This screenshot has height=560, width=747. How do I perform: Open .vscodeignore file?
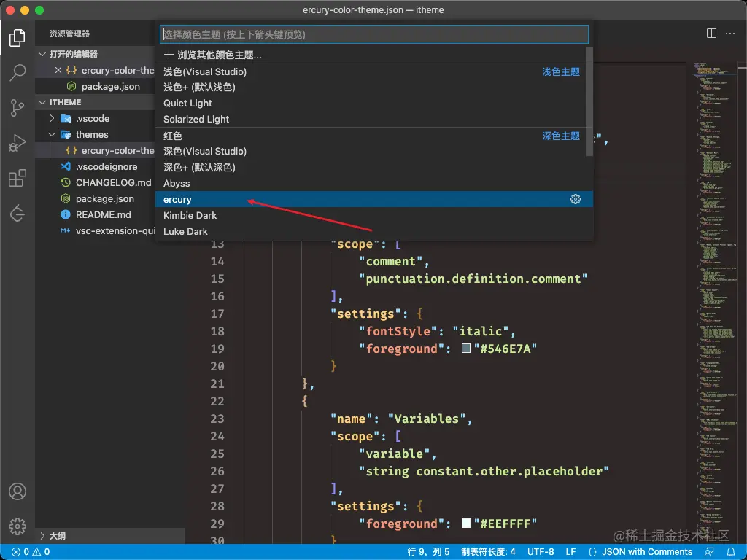107,167
